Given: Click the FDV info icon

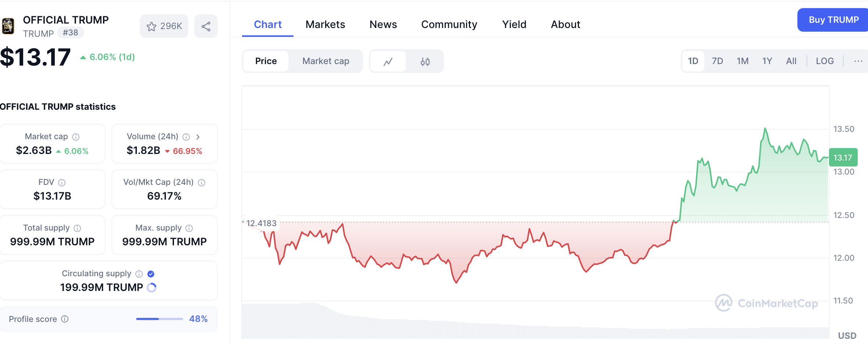Looking at the screenshot, I should (62, 183).
